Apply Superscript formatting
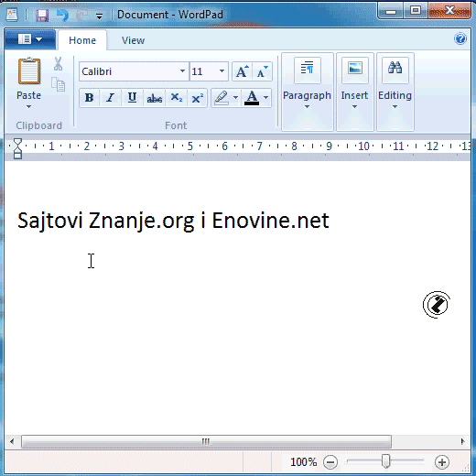The height and width of the screenshot is (476, 476). pyautogui.click(x=198, y=98)
